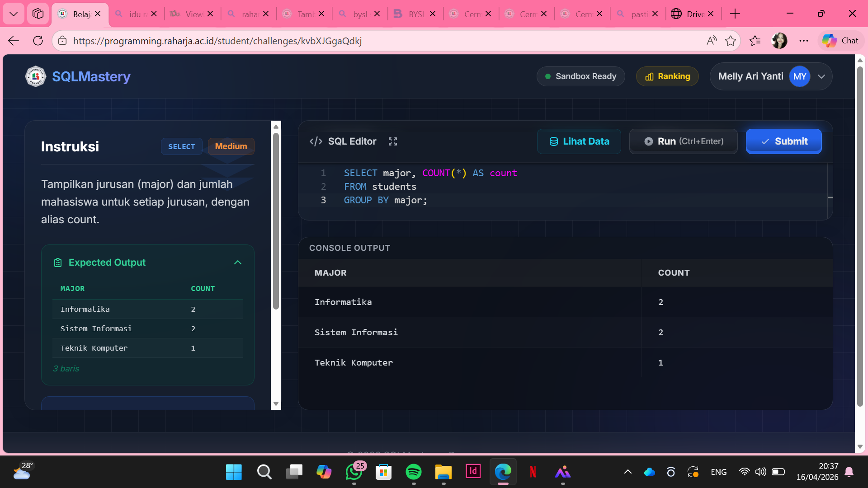Run the SQL query
The width and height of the screenshot is (868, 488).
683,141
